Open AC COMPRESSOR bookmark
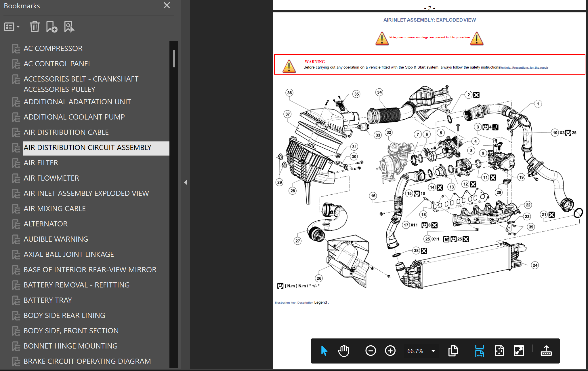 (x=53, y=48)
